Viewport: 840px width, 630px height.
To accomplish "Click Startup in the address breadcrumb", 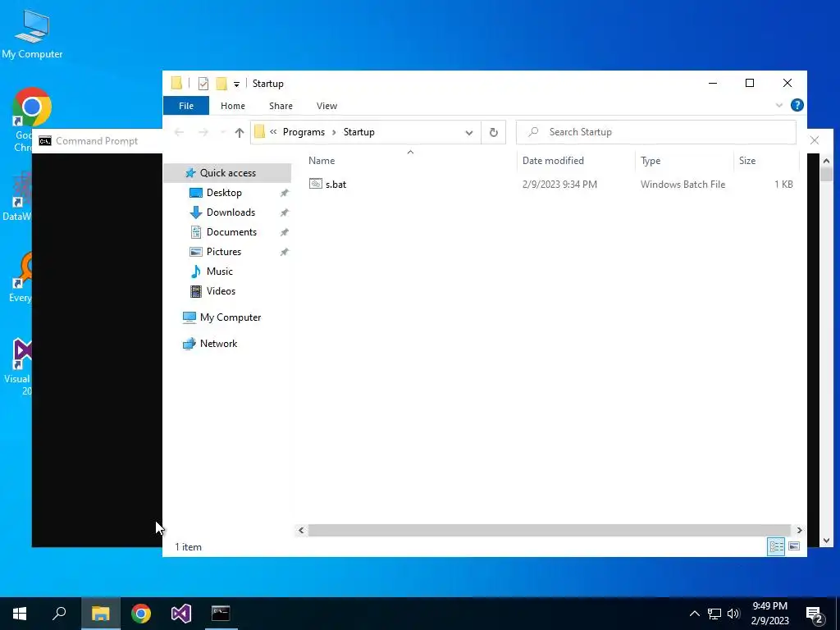I will coord(359,132).
